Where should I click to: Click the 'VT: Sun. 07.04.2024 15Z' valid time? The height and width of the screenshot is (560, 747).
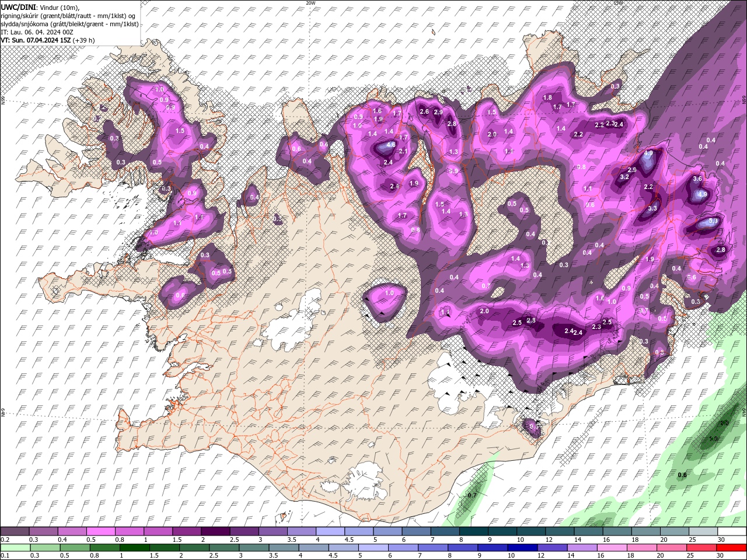click(36, 40)
